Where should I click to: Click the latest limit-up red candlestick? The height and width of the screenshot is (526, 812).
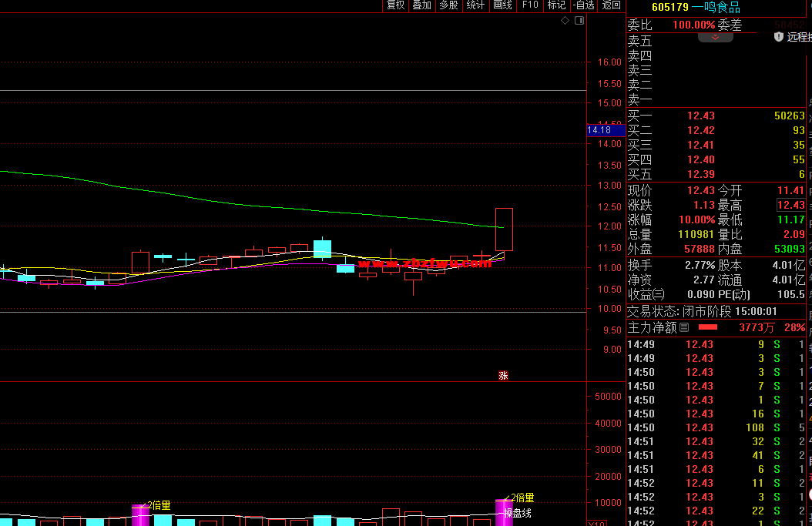tap(504, 229)
